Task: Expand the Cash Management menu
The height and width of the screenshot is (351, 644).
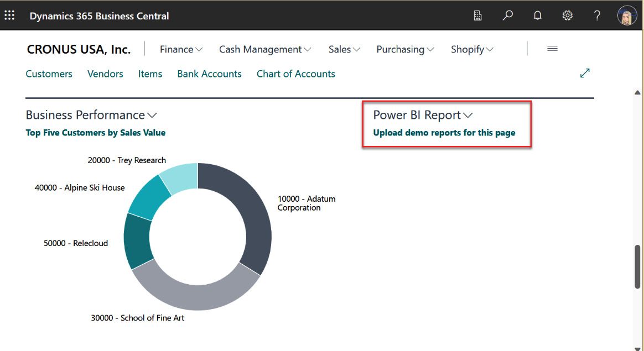Action: (x=265, y=49)
